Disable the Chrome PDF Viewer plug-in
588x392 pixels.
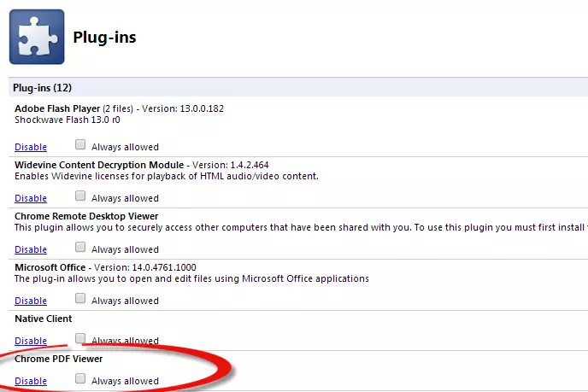point(31,381)
